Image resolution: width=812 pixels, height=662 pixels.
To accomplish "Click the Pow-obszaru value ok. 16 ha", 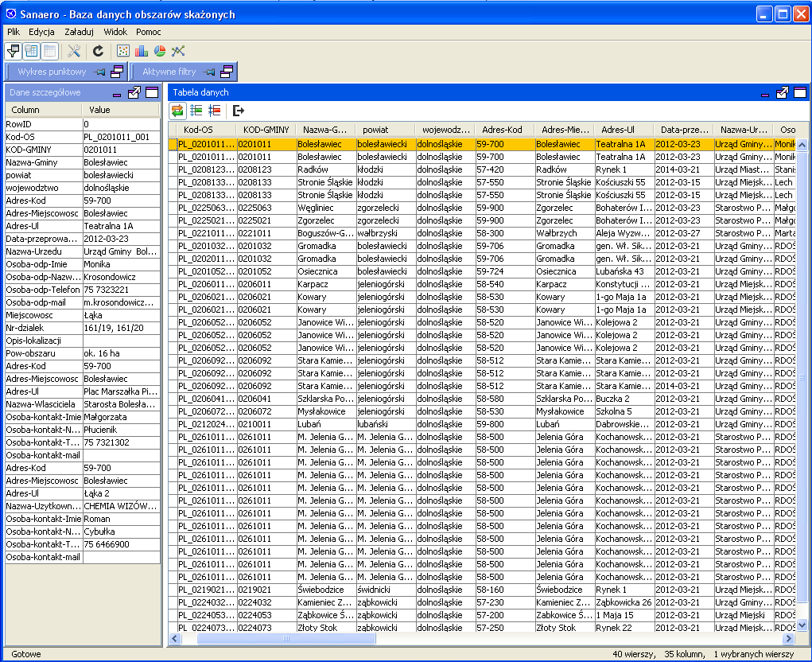I will coord(121,354).
